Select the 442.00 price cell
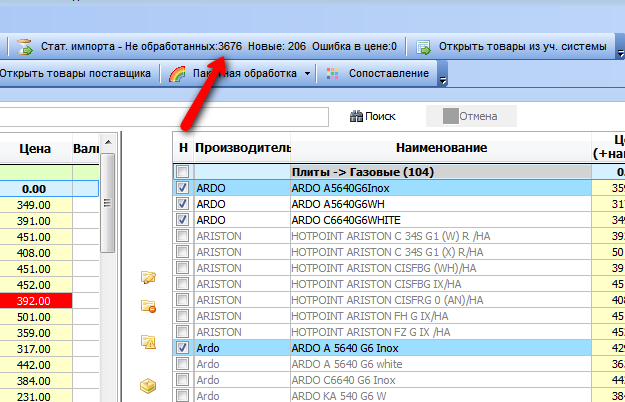Image resolution: width=625 pixels, height=402 pixels. tap(35, 365)
